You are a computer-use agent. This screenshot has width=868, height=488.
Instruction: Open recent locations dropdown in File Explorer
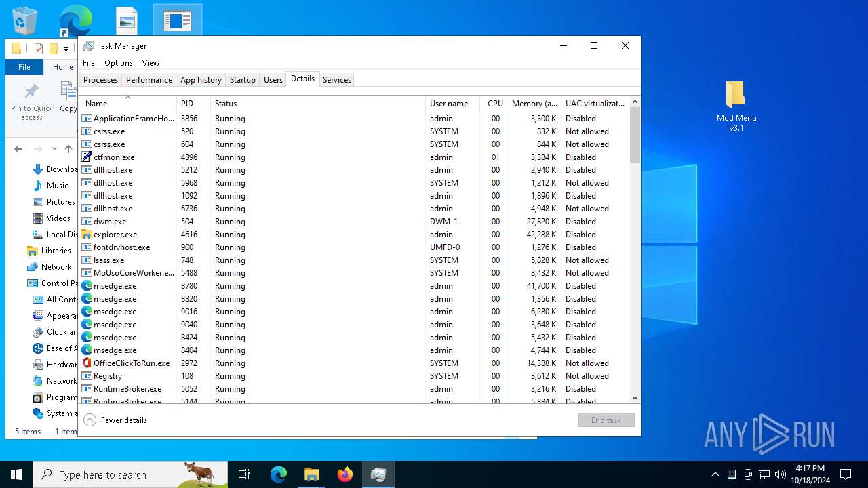(54, 149)
